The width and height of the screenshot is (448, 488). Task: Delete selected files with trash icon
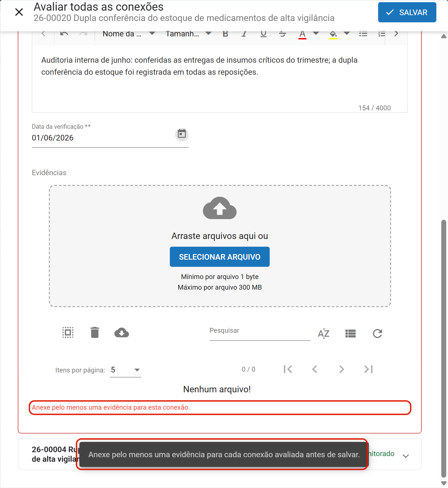(x=95, y=332)
